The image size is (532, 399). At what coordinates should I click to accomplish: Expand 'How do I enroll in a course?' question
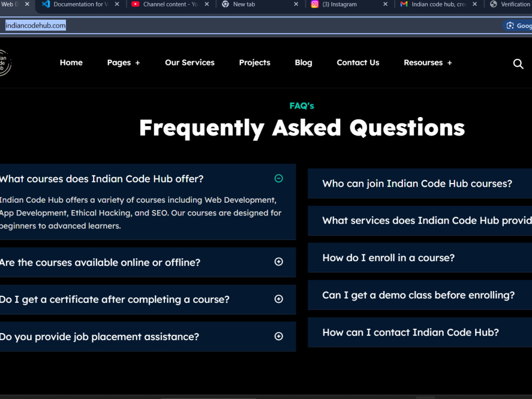[x=420, y=258]
